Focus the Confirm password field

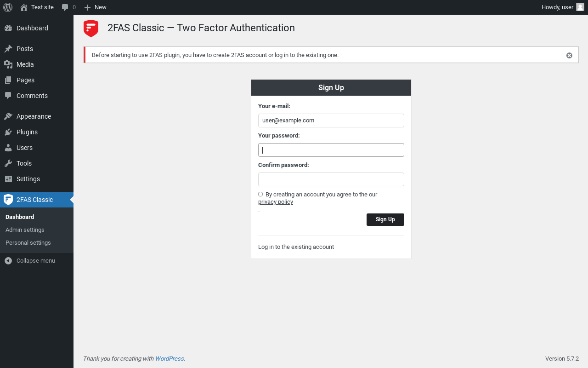pyautogui.click(x=331, y=179)
